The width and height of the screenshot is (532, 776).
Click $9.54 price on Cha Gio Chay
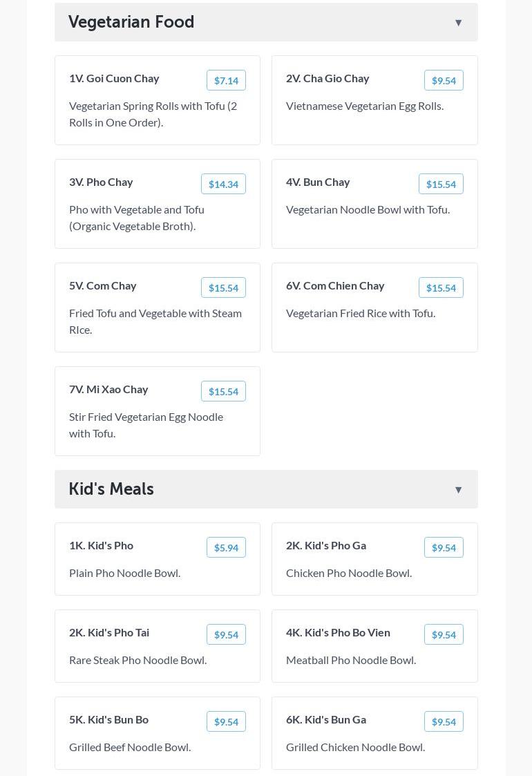point(444,80)
